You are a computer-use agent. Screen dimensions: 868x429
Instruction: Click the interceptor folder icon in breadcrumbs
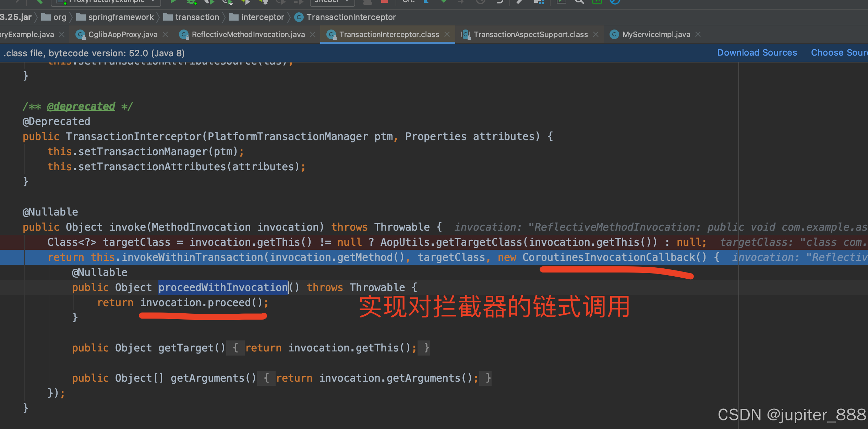[234, 17]
